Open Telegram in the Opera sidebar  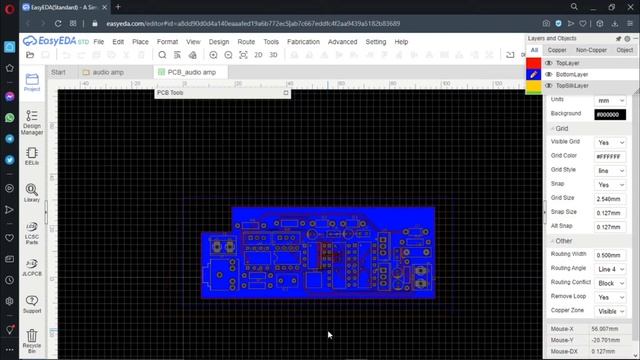point(9,139)
